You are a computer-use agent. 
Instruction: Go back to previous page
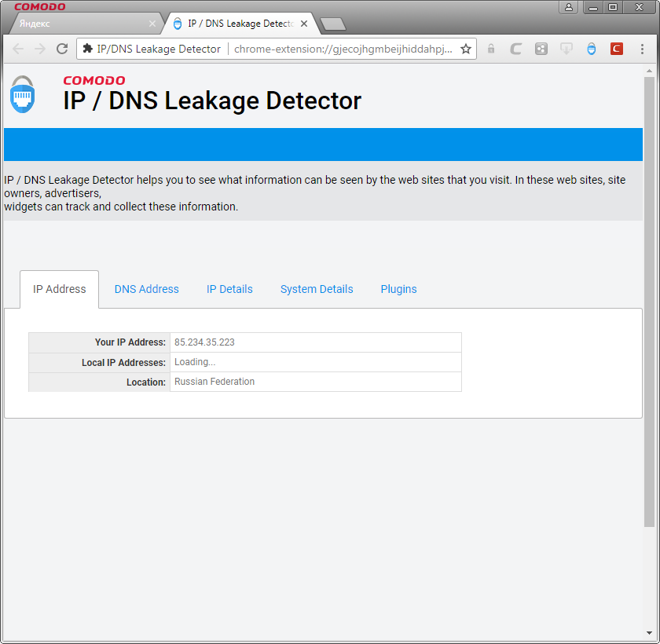(x=18, y=49)
